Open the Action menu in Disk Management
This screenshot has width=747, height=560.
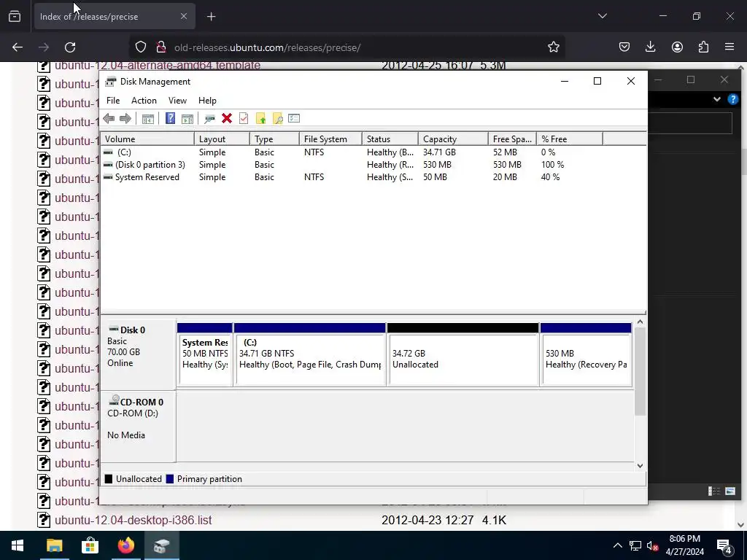pyautogui.click(x=144, y=101)
